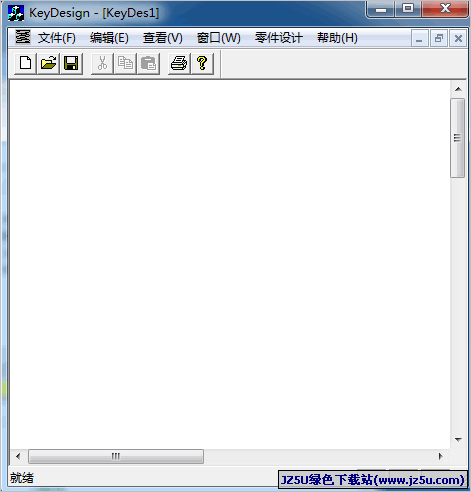The width and height of the screenshot is (471, 492).
Task: Open the 窗口(W) menu
Action: point(218,38)
